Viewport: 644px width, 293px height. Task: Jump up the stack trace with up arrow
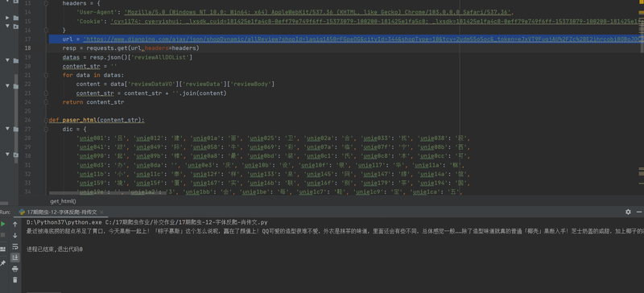pos(15,224)
